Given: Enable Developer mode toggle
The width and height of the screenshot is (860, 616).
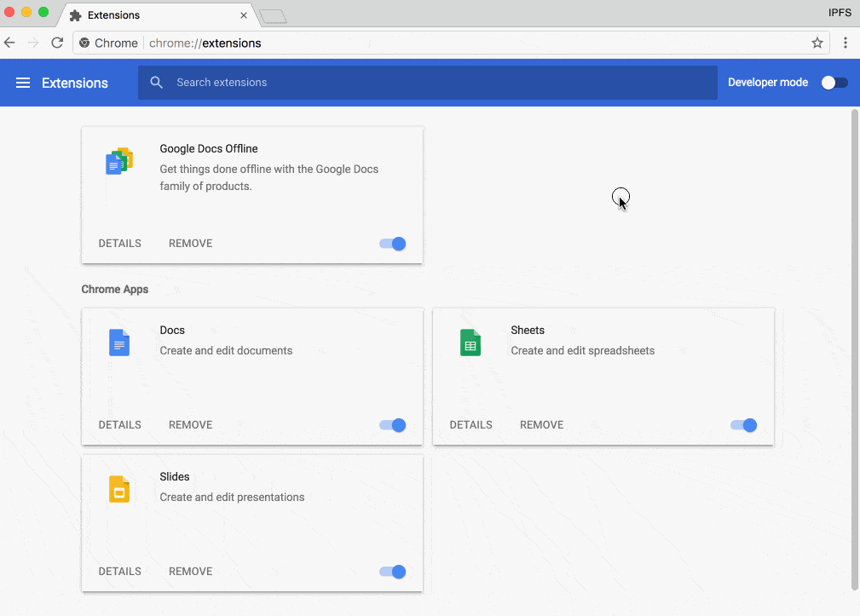Looking at the screenshot, I should click(834, 83).
